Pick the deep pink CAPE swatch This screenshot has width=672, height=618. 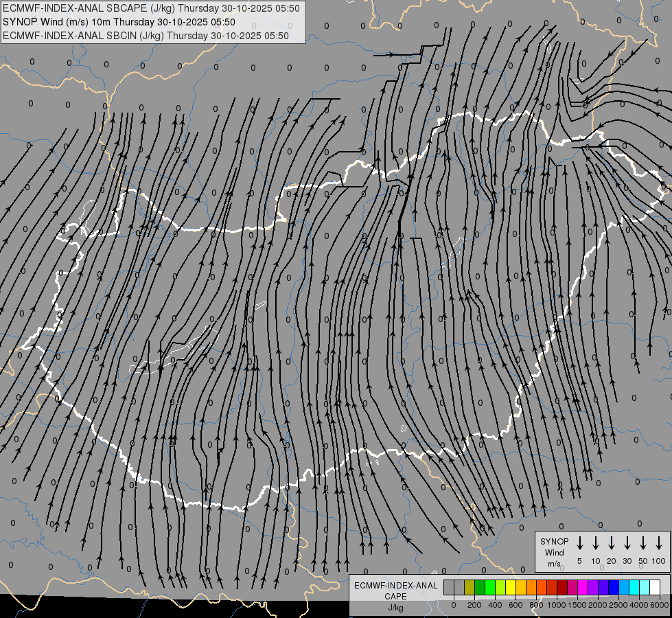coord(572,588)
